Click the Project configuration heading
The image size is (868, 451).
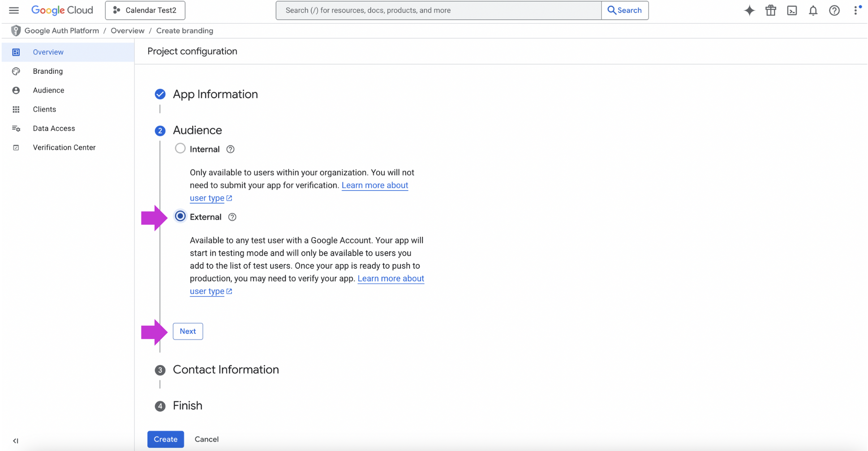click(192, 51)
